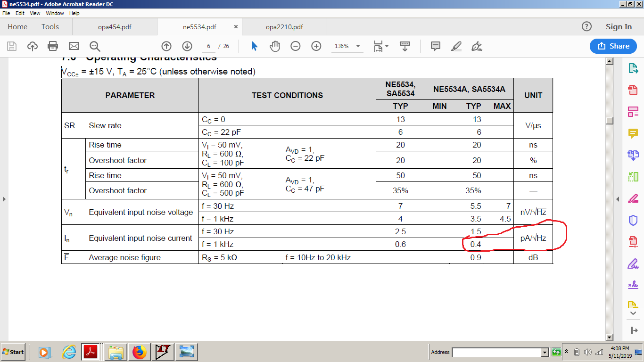The image size is (644, 362).
Task: Click the Save file icon
Action: [x=12, y=46]
